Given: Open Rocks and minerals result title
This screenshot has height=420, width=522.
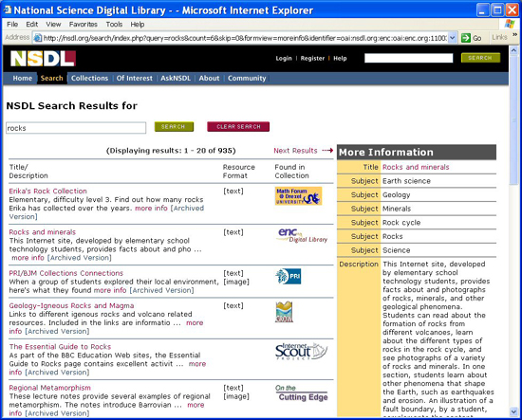Looking at the screenshot, I should tap(43, 231).
